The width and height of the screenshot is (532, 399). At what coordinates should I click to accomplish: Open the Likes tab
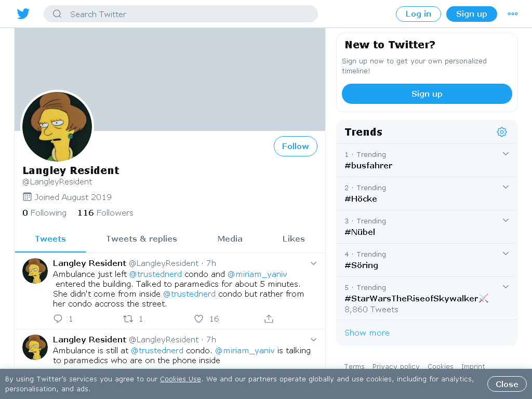pos(294,239)
